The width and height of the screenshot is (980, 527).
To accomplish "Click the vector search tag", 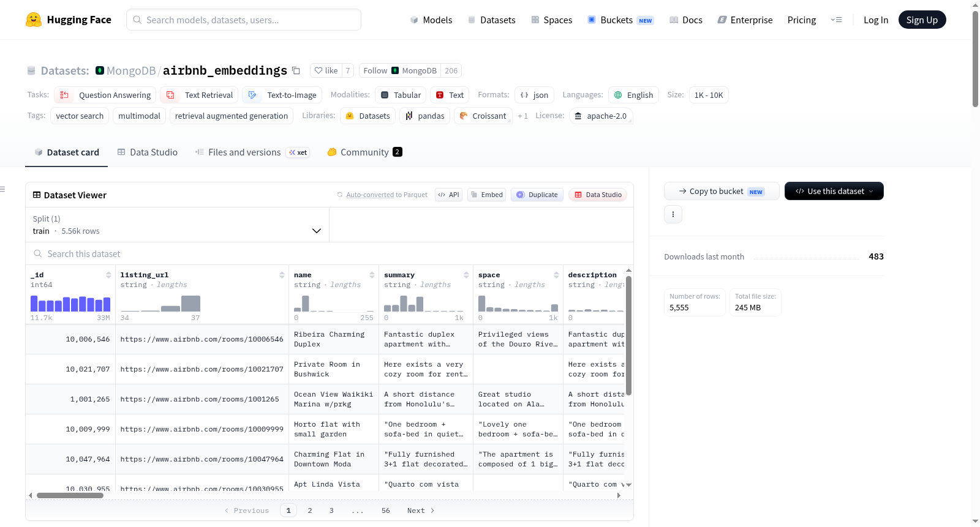I will 80,116.
